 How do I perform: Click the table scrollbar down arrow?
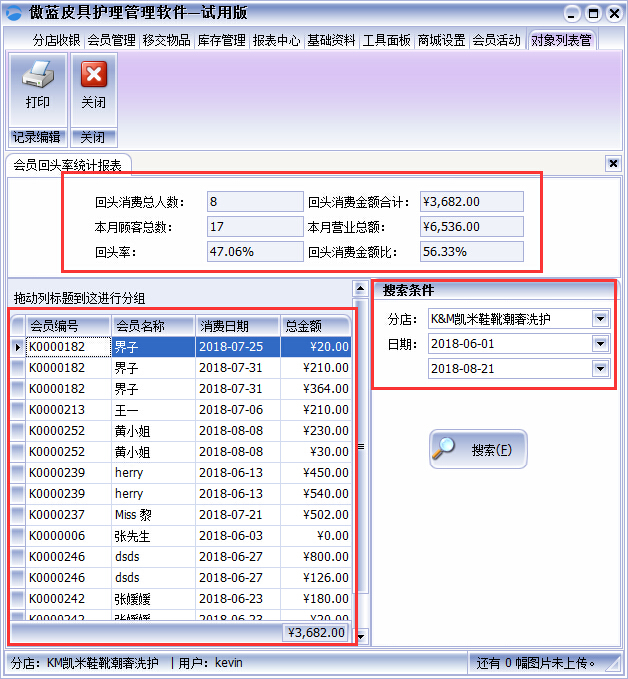click(x=361, y=636)
